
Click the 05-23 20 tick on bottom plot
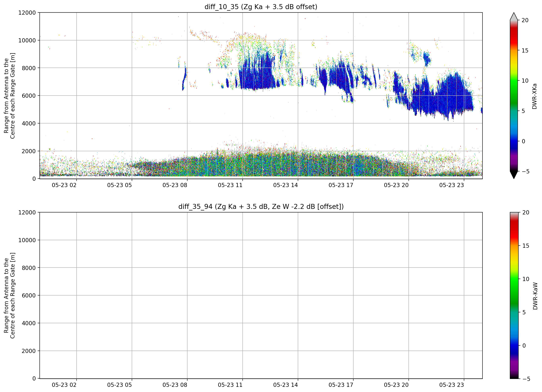(x=396, y=385)
